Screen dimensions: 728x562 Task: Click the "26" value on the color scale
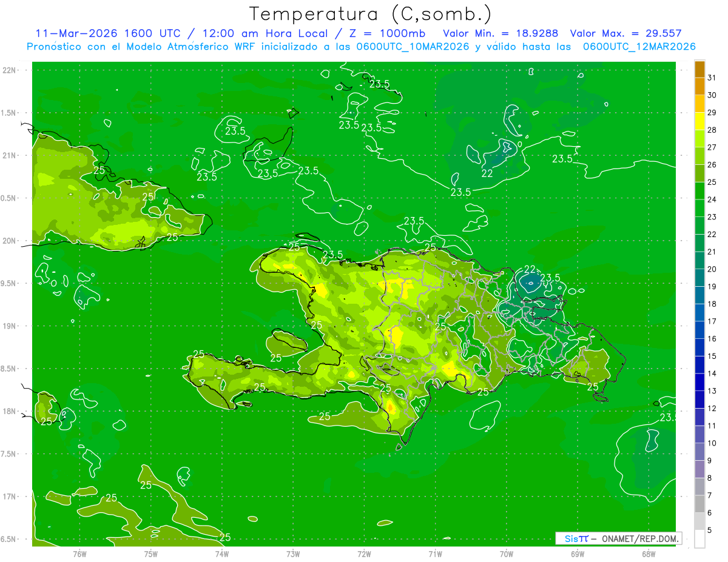(x=712, y=165)
